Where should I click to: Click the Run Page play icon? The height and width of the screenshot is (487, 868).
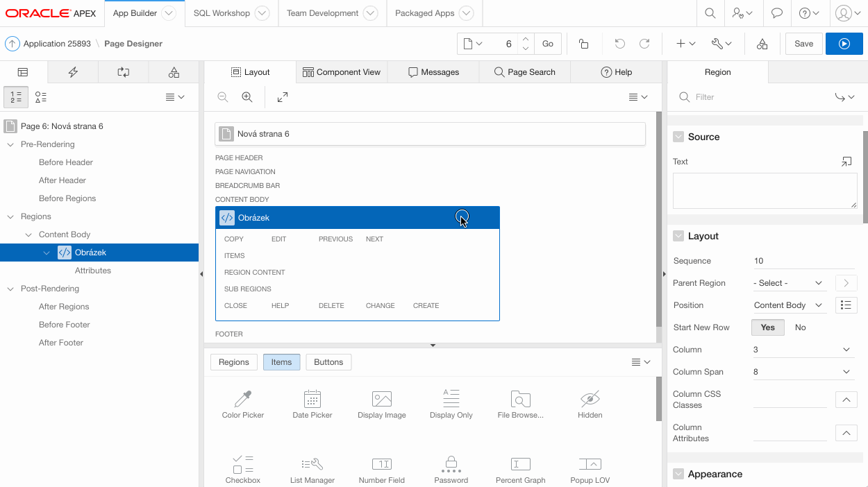[844, 44]
